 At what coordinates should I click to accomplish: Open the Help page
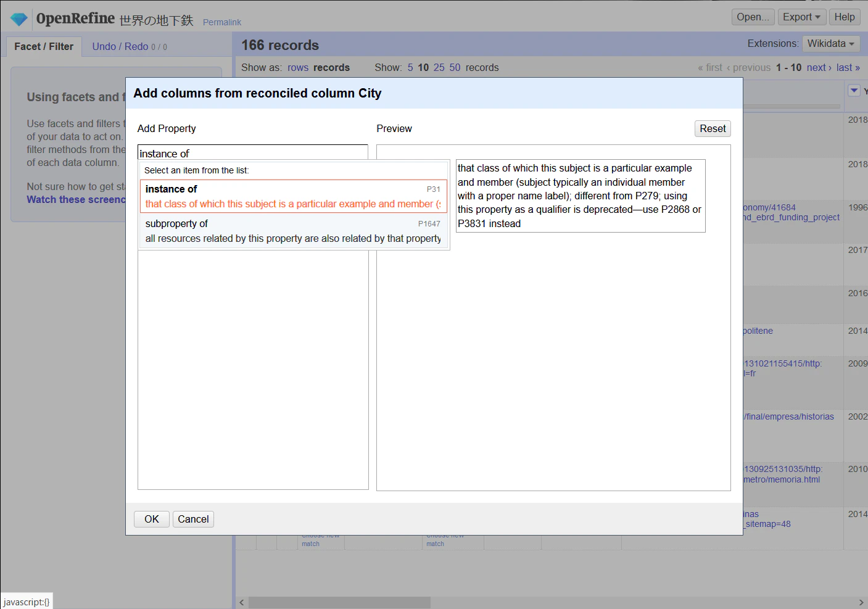[845, 17]
